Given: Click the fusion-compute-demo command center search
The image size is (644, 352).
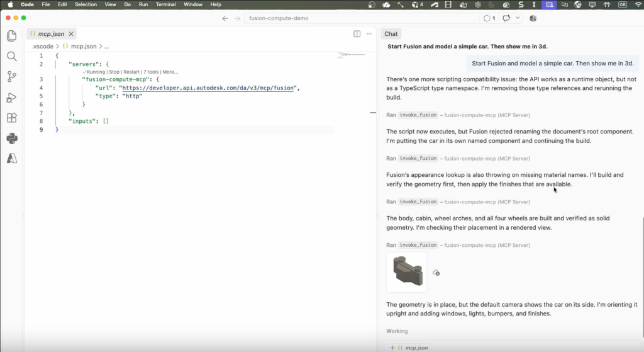Looking at the screenshot, I should 362,18.
